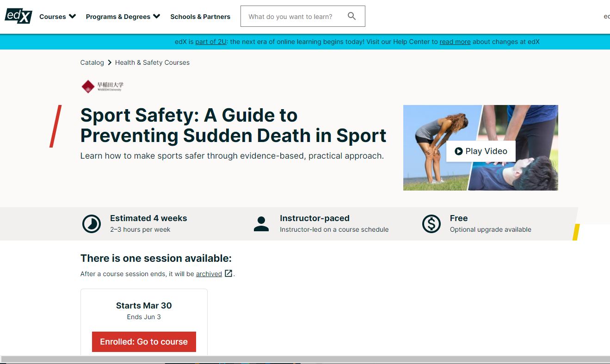
Task: Open Health & Safety Courses breadcrumb
Action: pyautogui.click(x=152, y=62)
